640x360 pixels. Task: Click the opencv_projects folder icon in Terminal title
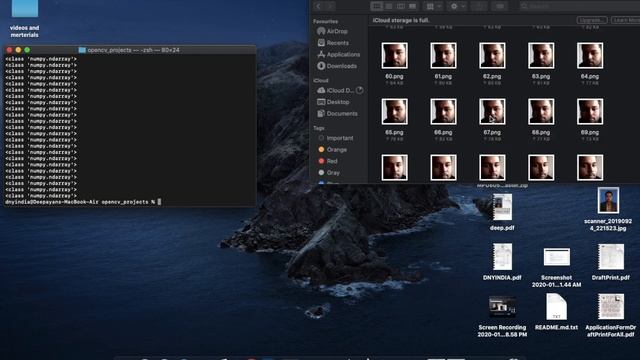82,50
